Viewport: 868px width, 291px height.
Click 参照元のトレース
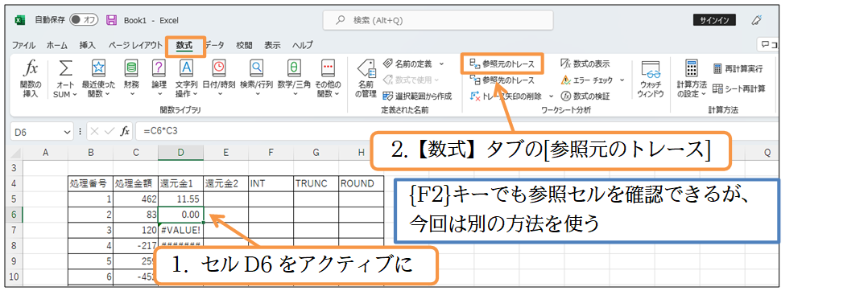[502, 64]
